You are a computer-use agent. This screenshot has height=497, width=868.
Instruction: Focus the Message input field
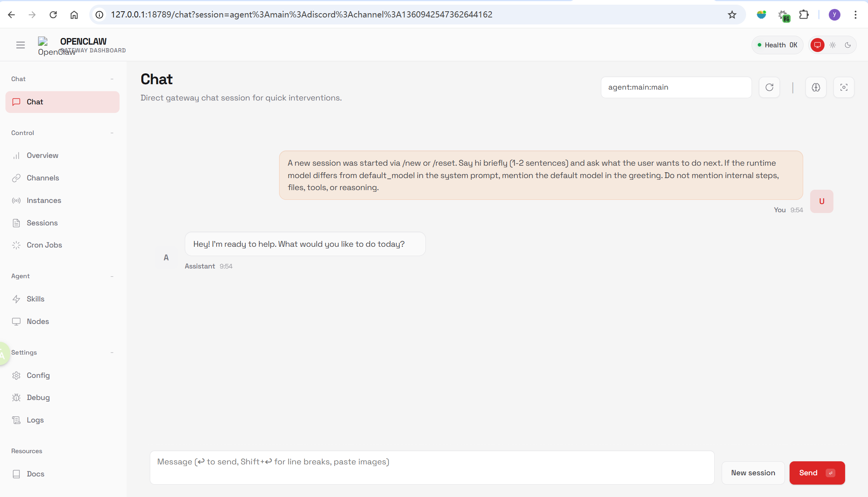click(432, 467)
